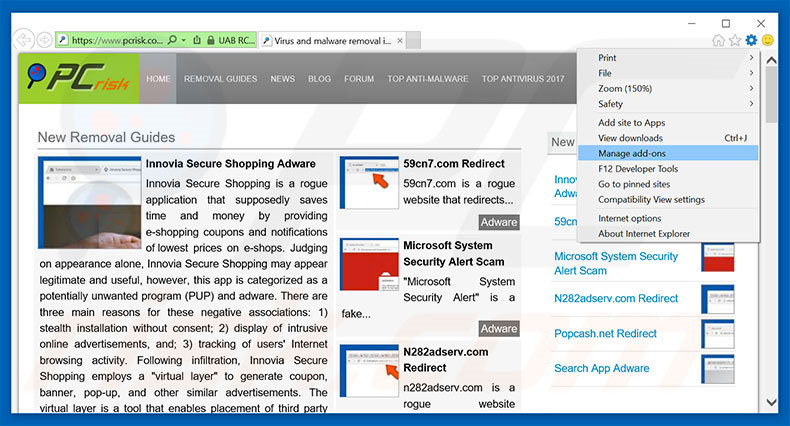Viewport: 790px width, 426px height.
Task: Expand the Zoom (150%) submenu
Action: (x=668, y=89)
